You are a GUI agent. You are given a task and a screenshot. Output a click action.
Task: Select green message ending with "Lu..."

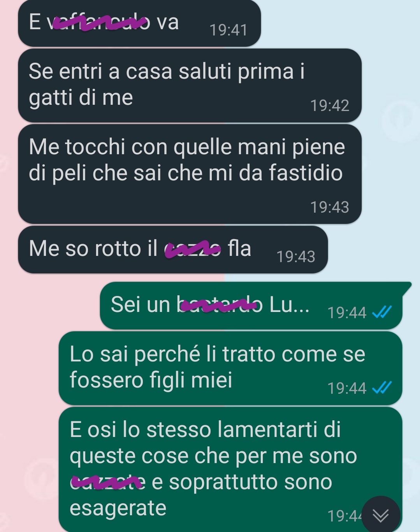coord(251,306)
